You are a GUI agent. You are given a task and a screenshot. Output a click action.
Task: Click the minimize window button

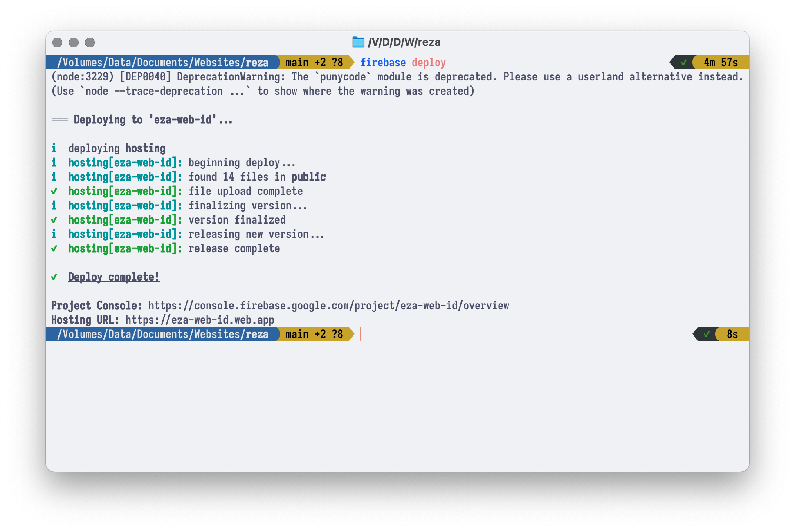coord(74,42)
